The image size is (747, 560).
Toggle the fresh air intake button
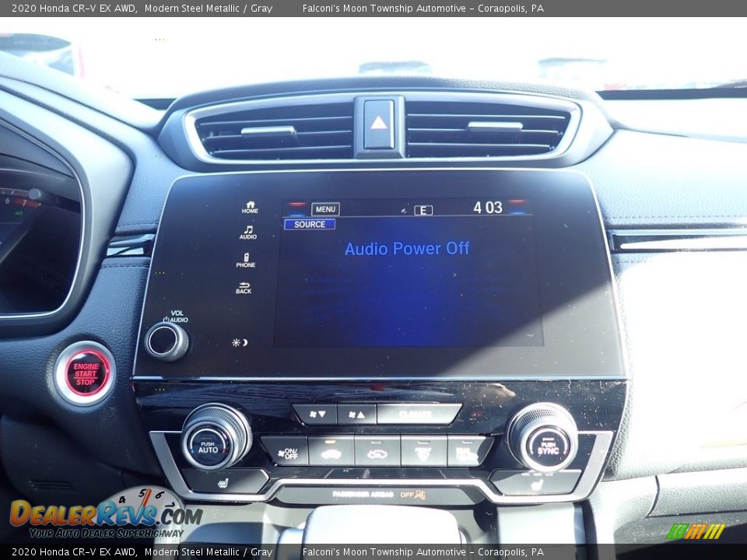click(x=377, y=451)
